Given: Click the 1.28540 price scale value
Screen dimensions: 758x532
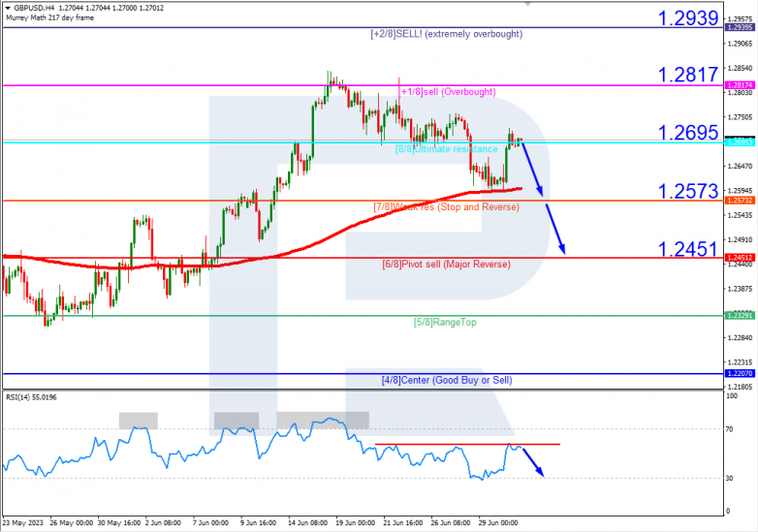Looking at the screenshot, I should click(x=741, y=68).
